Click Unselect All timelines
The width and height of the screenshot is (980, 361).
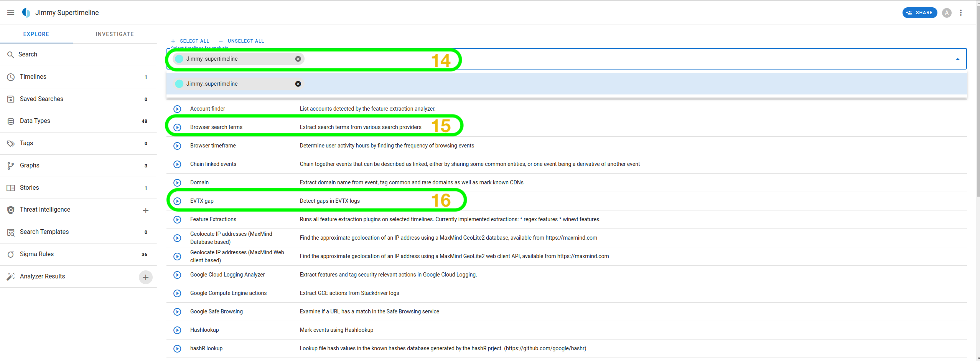point(241,41)
